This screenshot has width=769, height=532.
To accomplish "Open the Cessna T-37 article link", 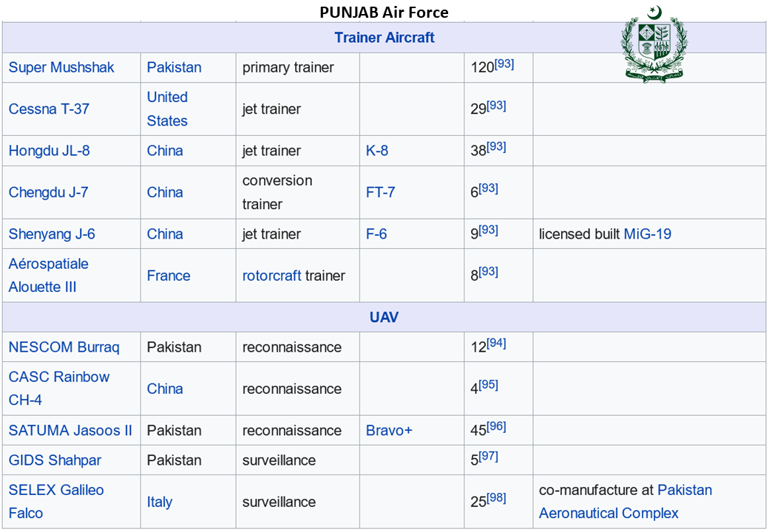I will tap(49, 109).
